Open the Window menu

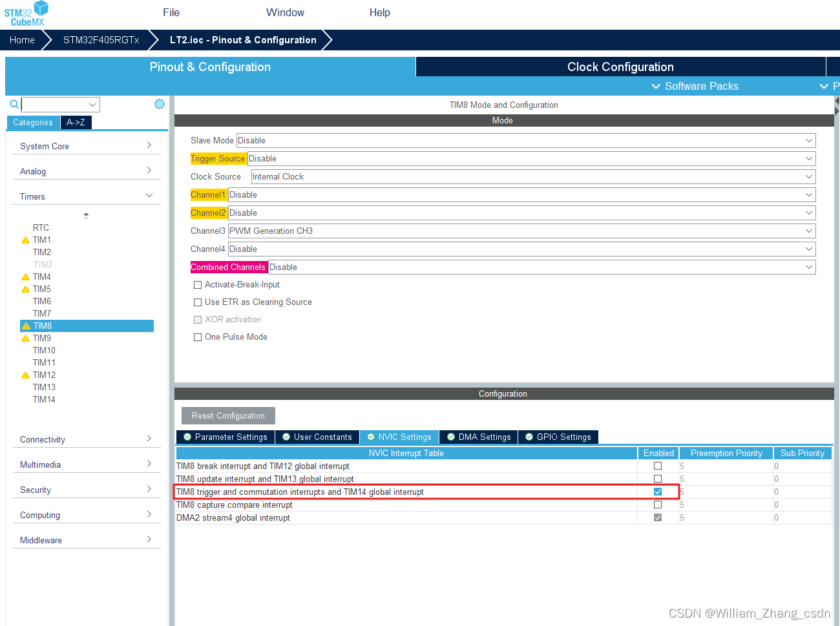[x=285, y=12]
